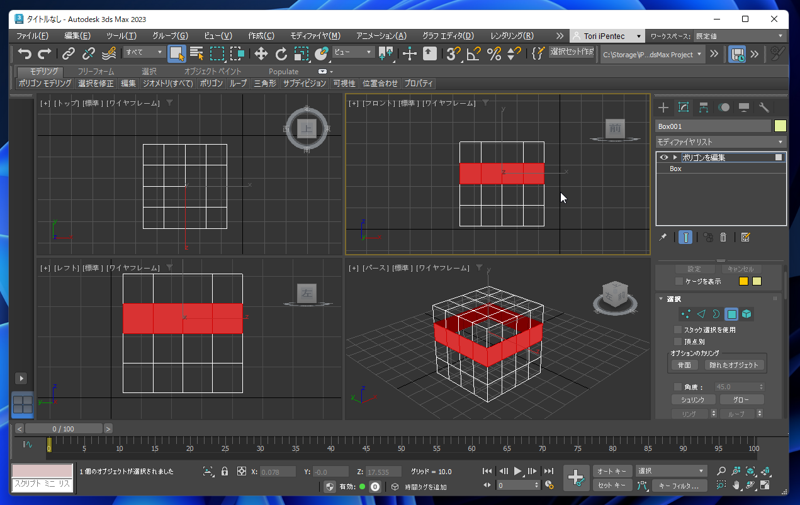Open the Display command panel tab
Viewport: 800px width, 505px height.
pyautogui.click(x=744, y=107)
